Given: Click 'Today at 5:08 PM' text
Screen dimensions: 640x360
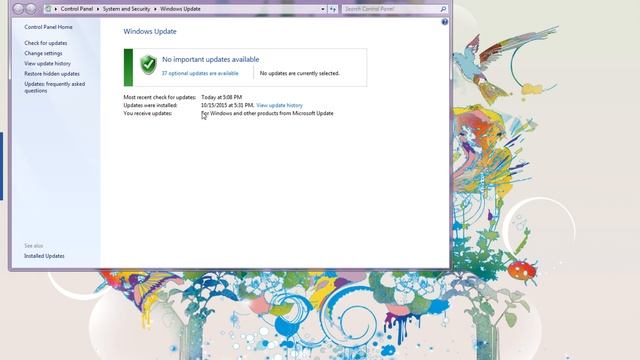Looking at the screenshot, I should 222,97.
